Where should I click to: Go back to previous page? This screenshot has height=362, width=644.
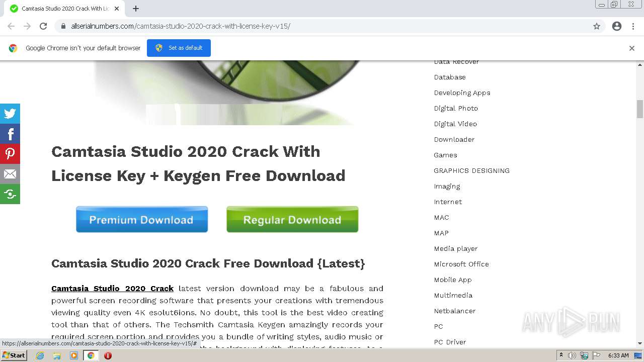tap(11, 26)
